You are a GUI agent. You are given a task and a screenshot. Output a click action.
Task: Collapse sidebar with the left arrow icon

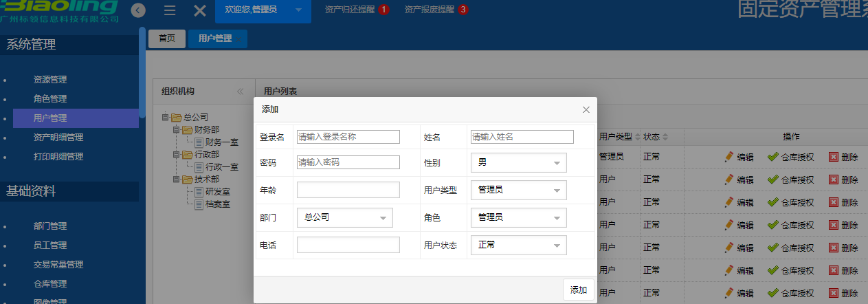[139, 10]
